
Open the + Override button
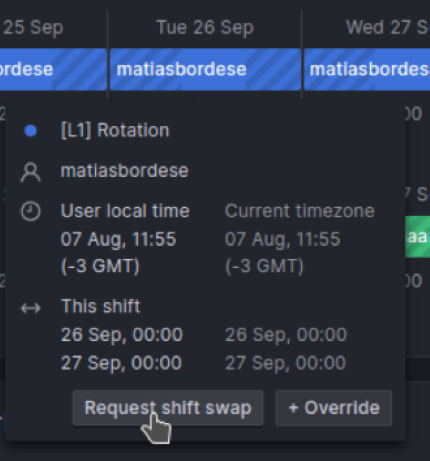point(334,408)
